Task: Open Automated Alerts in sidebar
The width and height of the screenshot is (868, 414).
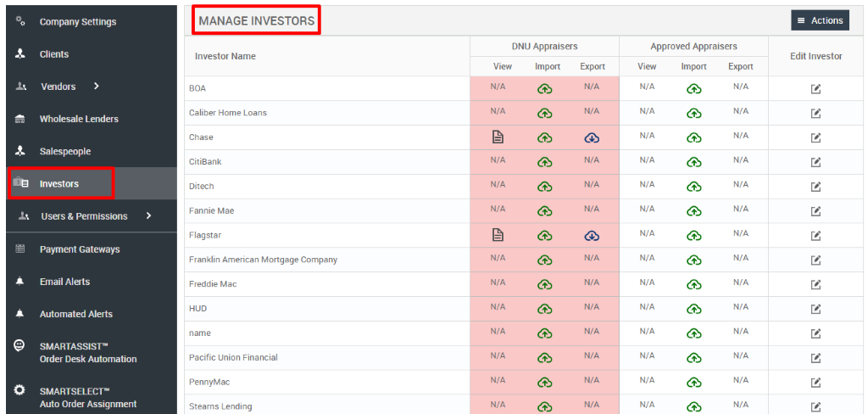Action: tap(75, 314)
